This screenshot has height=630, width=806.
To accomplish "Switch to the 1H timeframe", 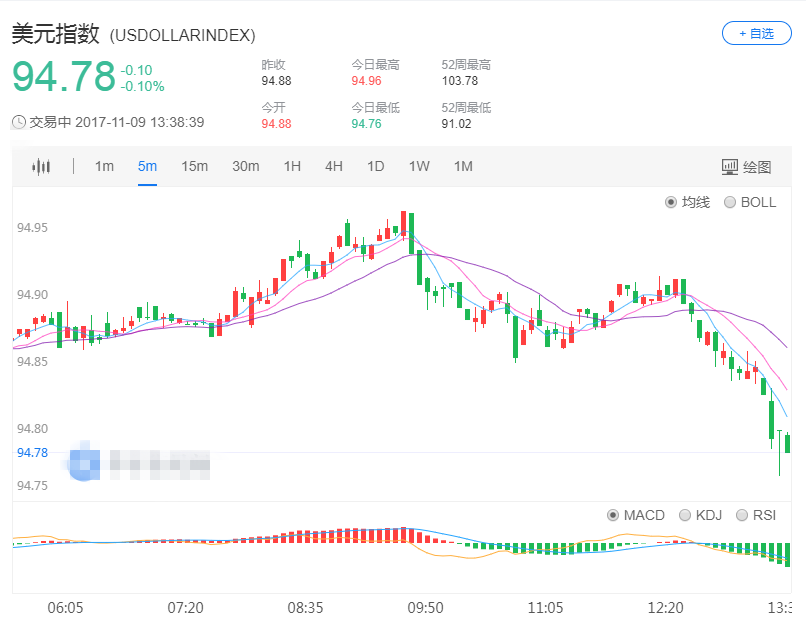I will pyautogui.click(x=292, y=166).
